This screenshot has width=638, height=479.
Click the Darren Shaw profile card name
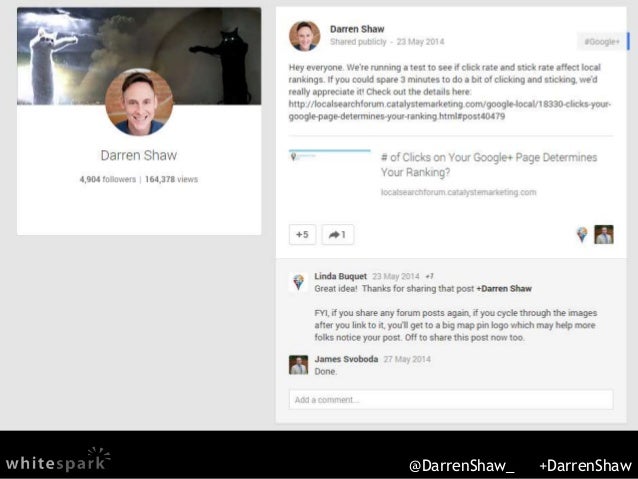click(x=139, y=155)
